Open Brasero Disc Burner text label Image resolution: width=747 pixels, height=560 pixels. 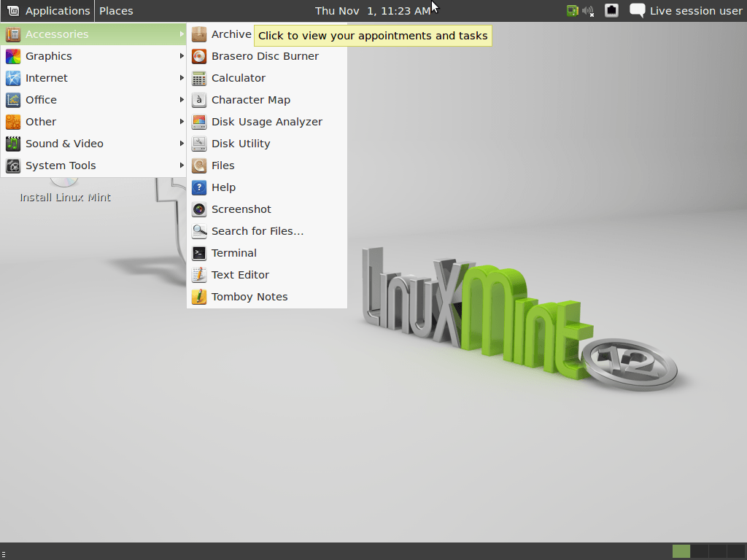click(266, 56)
